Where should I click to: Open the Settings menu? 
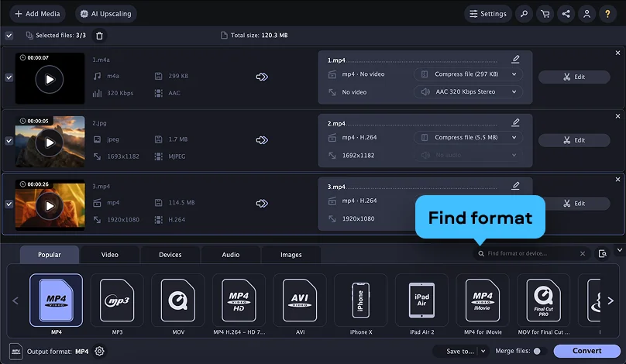click(487, 14)
